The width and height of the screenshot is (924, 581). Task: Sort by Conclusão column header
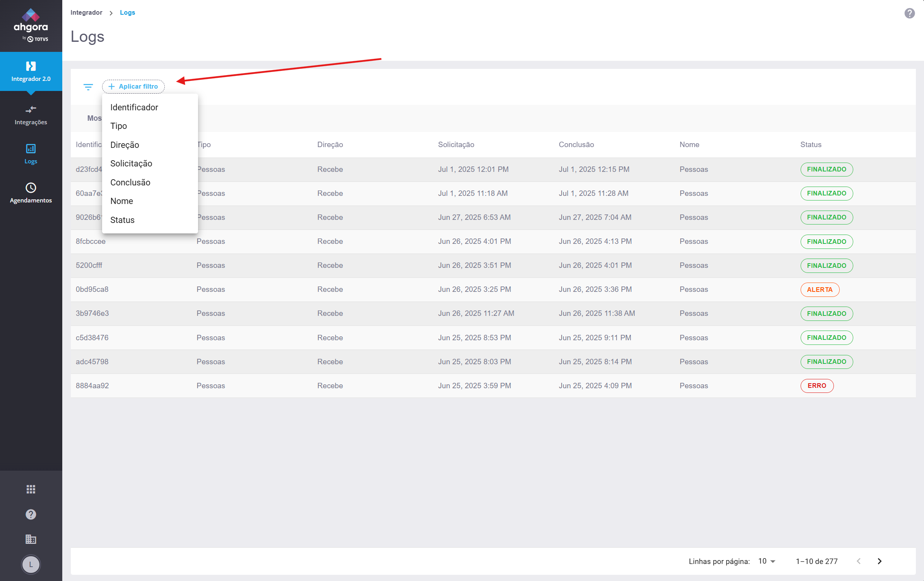click(576, 144)
